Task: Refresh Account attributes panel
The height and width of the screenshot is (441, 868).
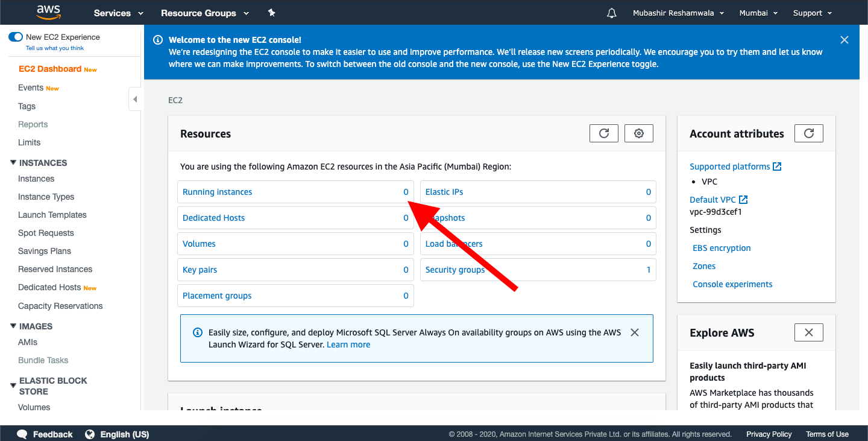Action: [x=809, y=133]
